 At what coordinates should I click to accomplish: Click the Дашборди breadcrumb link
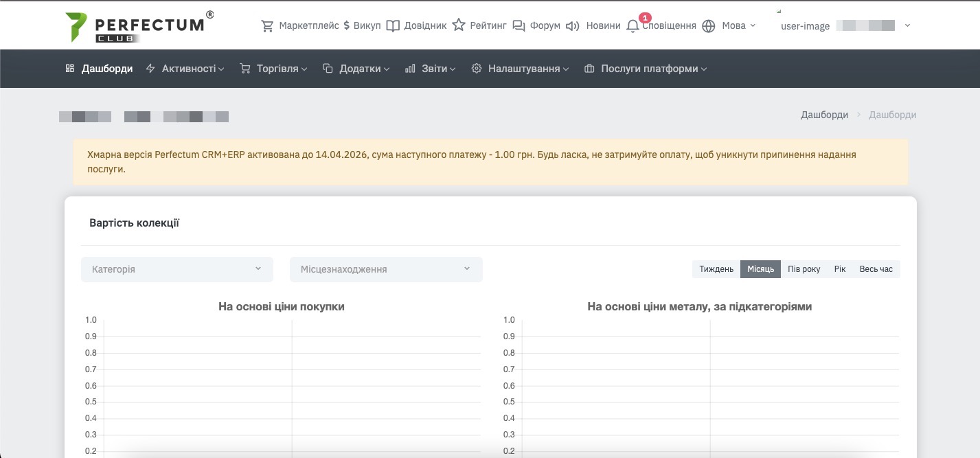pyautogui.click(x=824, y=115)
